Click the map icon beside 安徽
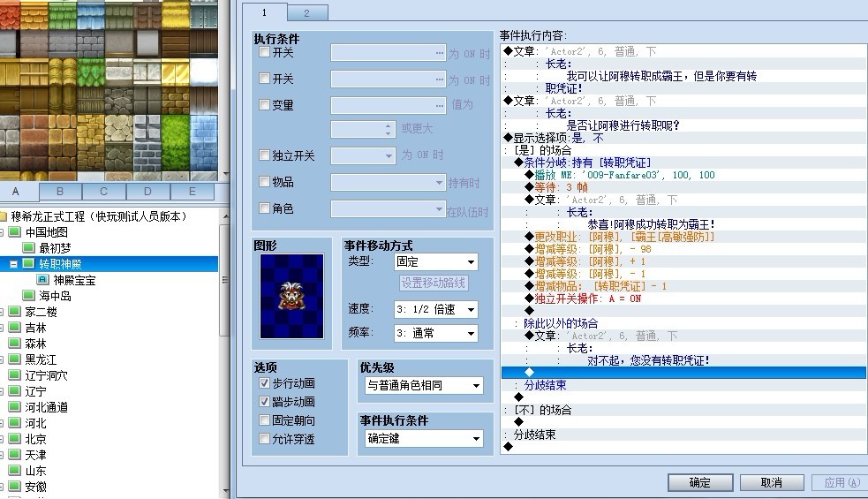The image size is (868, 499). tap(15, 487)
